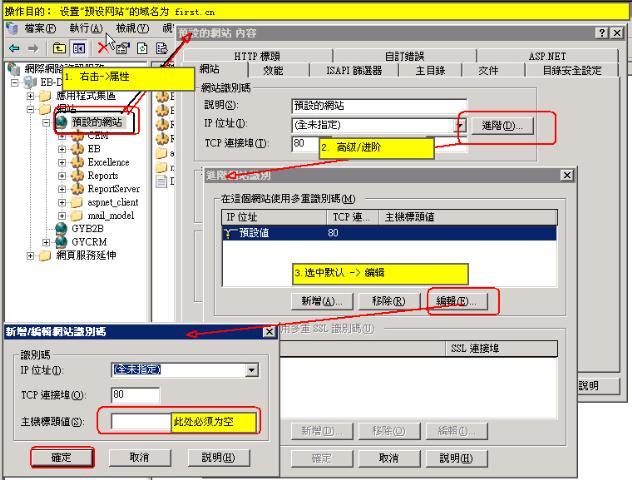Click the aspnet_client folder icon
This screenshot has height=480, width=632.
[77, 202]
